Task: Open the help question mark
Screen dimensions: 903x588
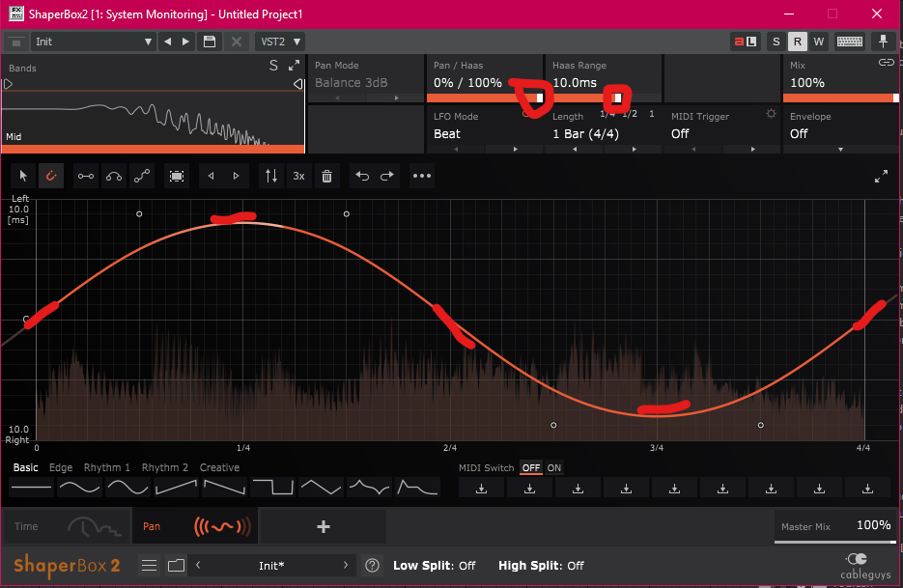Action: (372, 566)
